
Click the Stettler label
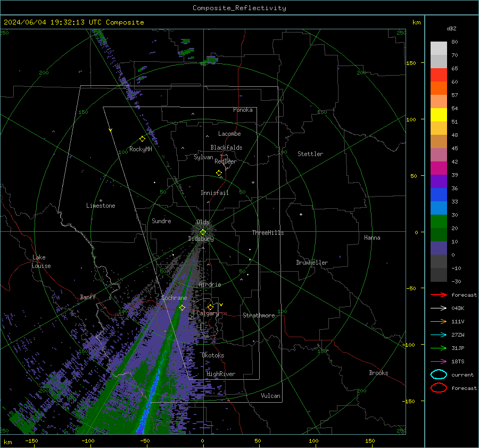click(310, 154)
